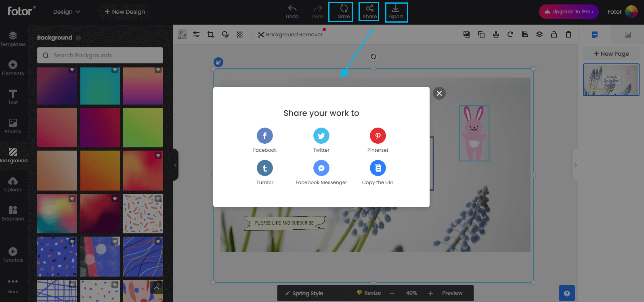Open the More sidebar menu
This screenshot has height=302, width=644.
coord(13,286)
